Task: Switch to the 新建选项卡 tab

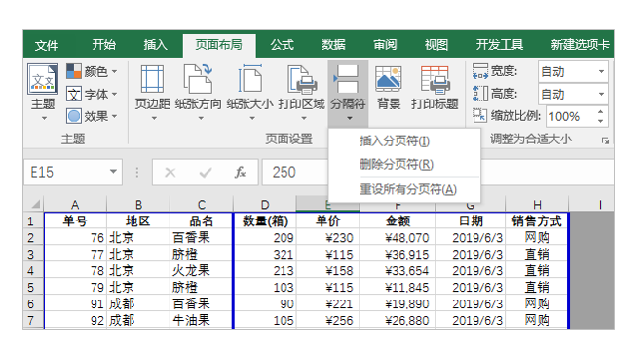Action: click(x=580, y=45)
